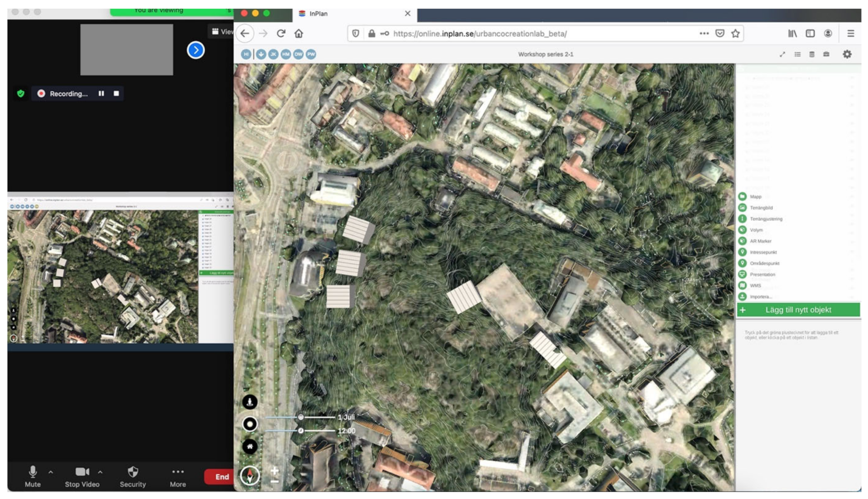
Task: Expand video options arrow beside Stop Video
Action: pyautogui.click(x=100, y=472)
